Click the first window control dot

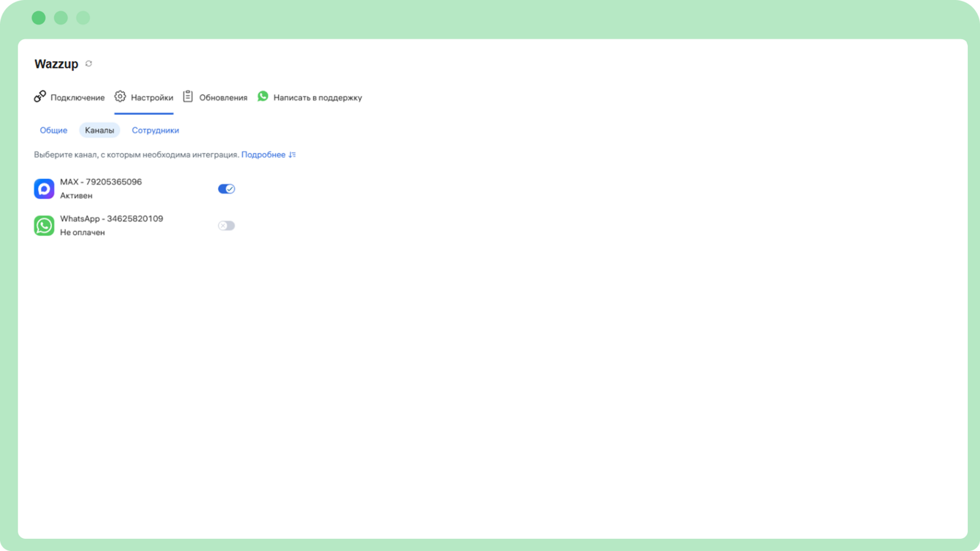point(38,18)
